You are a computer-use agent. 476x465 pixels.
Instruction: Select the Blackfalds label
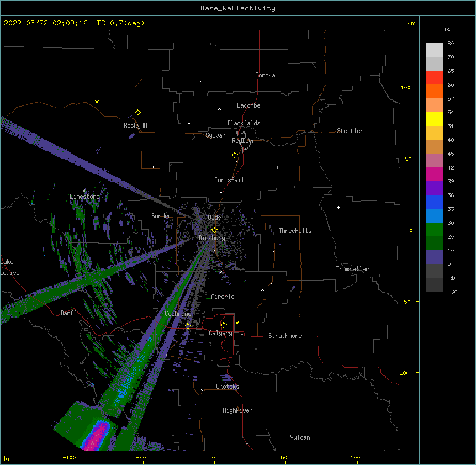244,123
